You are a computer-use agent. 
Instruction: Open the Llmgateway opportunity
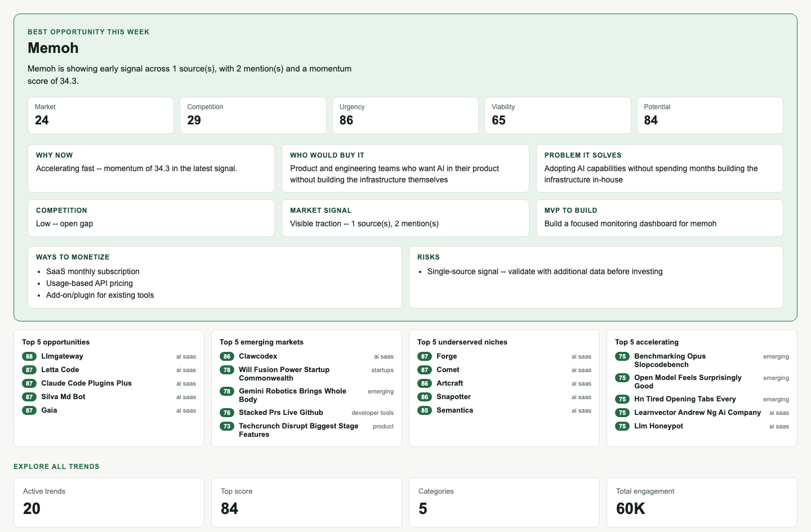(x=109, y=356)
